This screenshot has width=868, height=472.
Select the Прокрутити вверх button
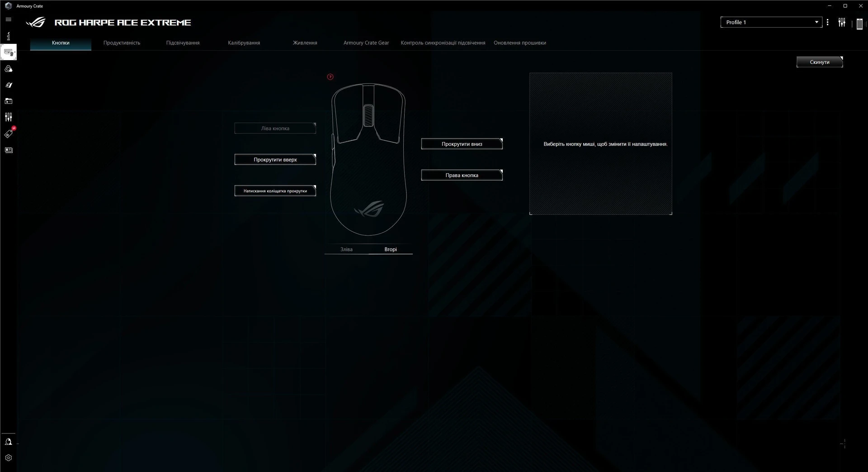click(x=275, y=160)
